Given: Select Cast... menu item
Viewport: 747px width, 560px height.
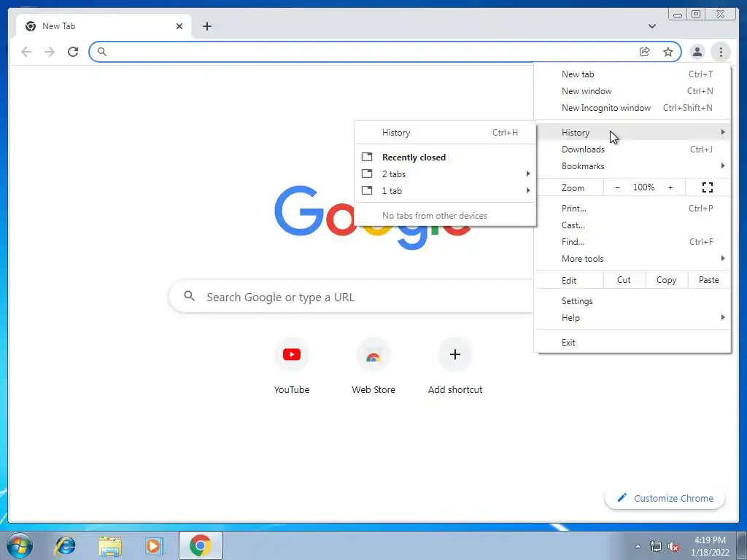Looking at the screenshot, I should 632,225.
